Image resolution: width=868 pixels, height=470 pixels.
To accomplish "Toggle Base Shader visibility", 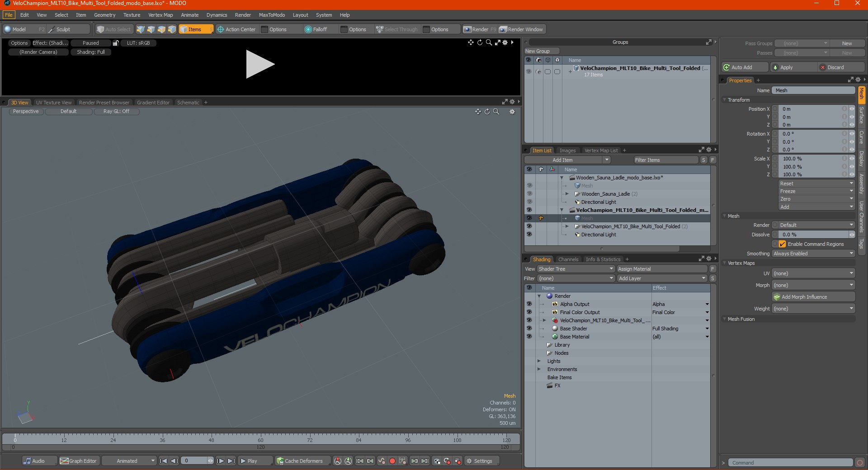I will [x=529, y=329].
